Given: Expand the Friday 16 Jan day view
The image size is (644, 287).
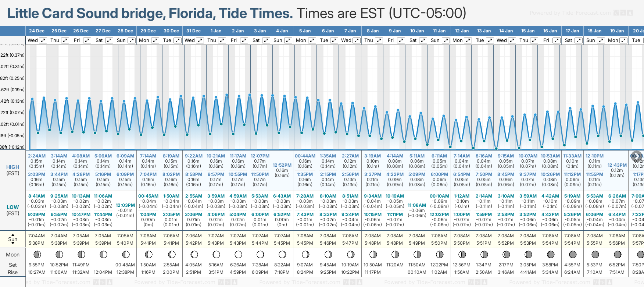Looking at the screenshot, I should pos(557,40).
